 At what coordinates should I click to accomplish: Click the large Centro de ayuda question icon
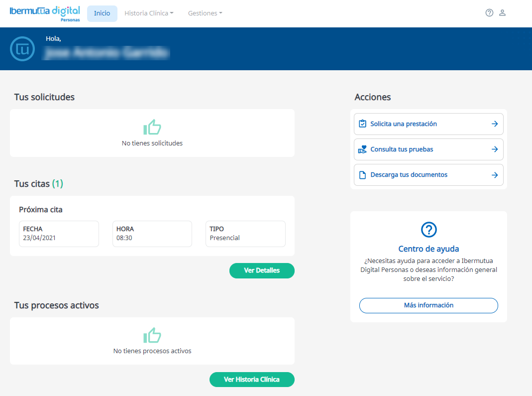click(x=428, y=230)
